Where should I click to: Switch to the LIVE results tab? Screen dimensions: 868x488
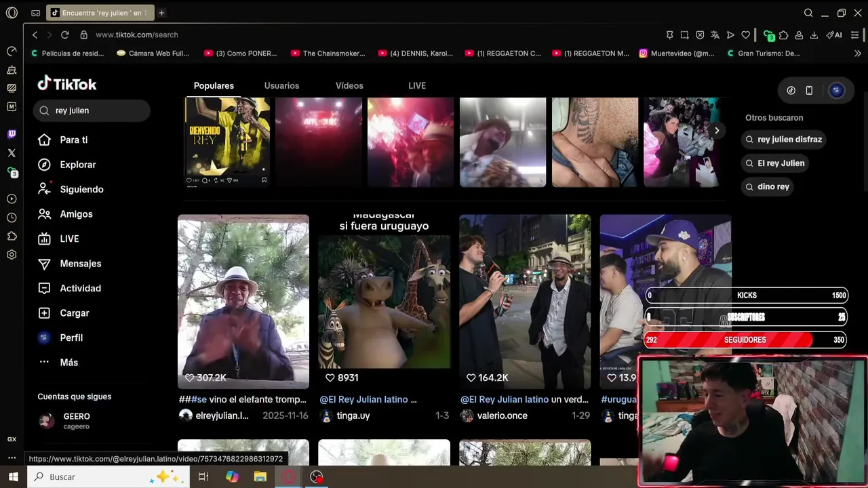pos(417,85)
